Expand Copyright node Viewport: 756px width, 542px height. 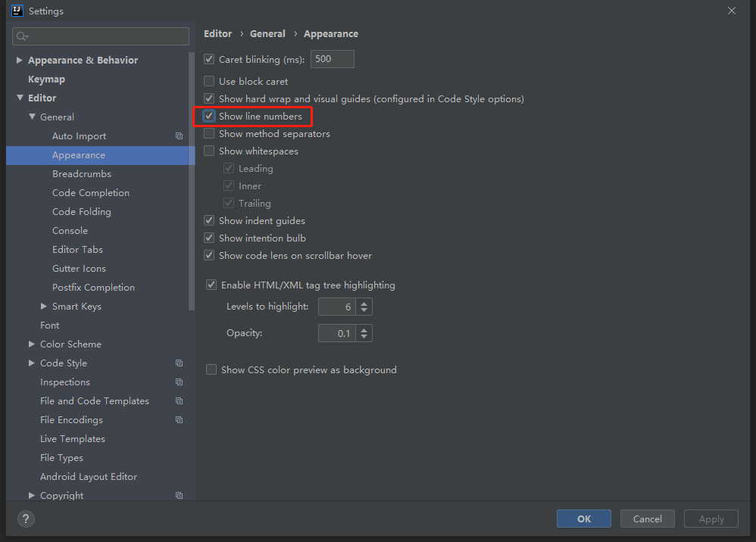(32, 495)
